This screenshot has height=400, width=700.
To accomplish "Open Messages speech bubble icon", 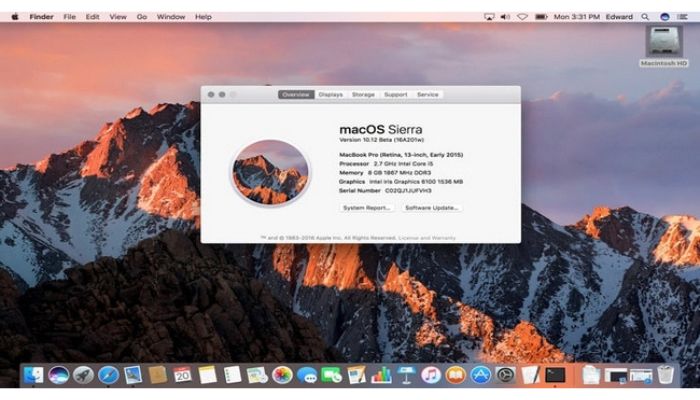I will click(307, 375).
